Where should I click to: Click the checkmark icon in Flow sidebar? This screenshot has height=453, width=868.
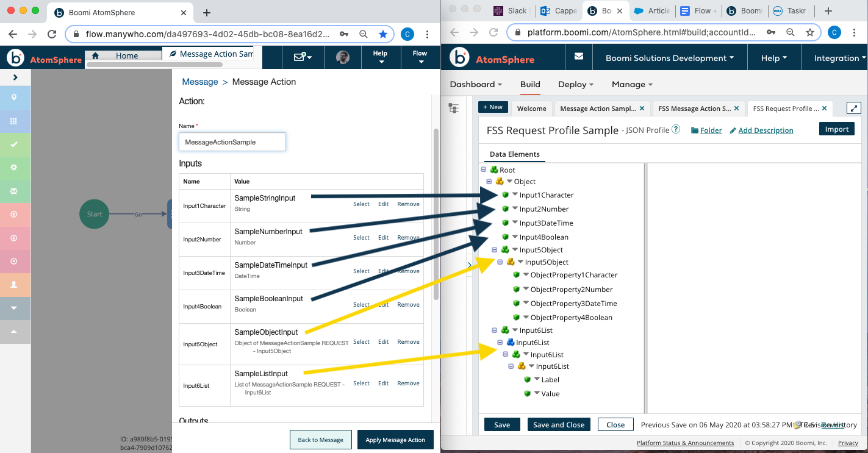coord(14,144)
